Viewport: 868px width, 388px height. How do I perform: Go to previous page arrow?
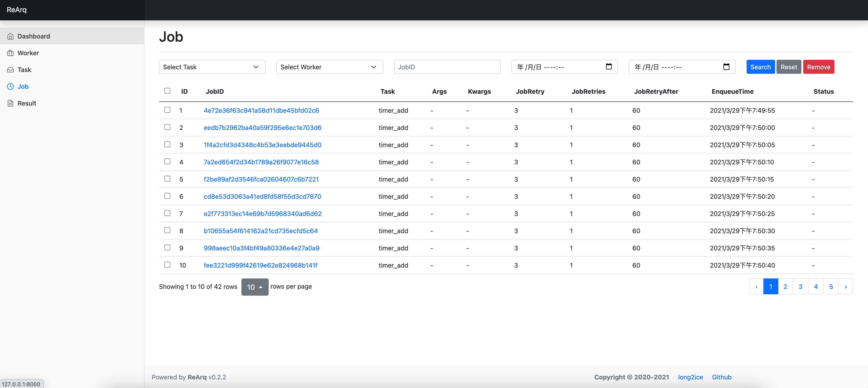click(x=757, y=287)
